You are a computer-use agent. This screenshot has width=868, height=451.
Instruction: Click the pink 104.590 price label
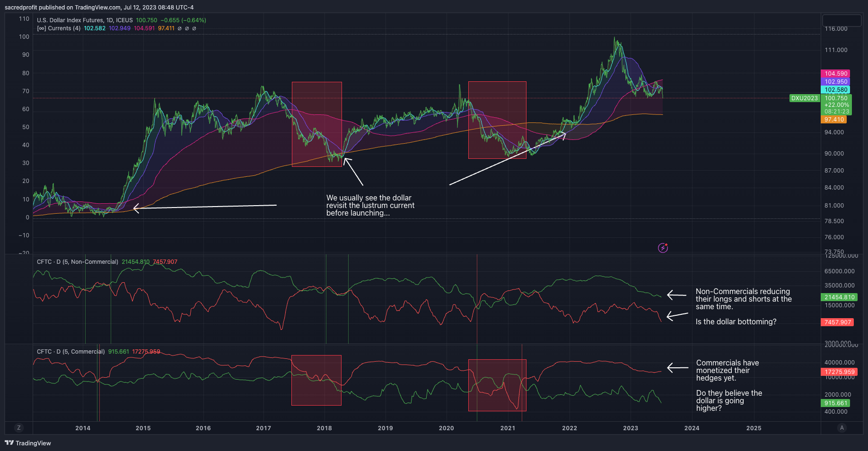[x=836, y=74]
